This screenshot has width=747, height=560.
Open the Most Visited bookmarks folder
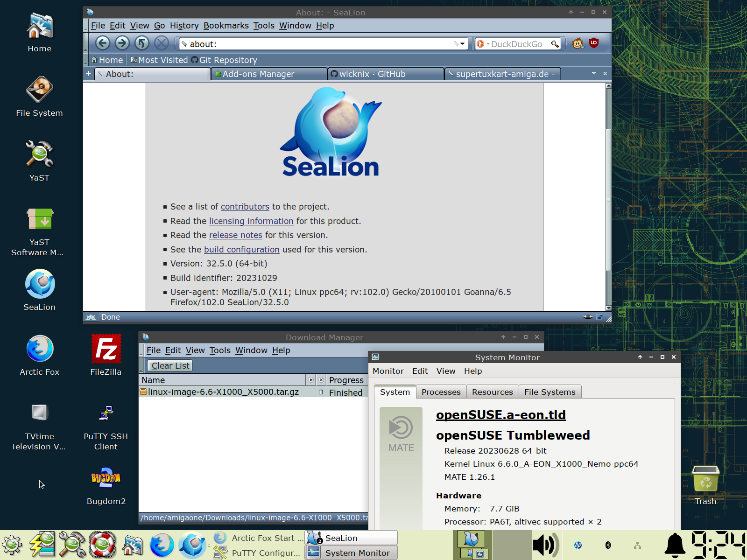[159, 60]
